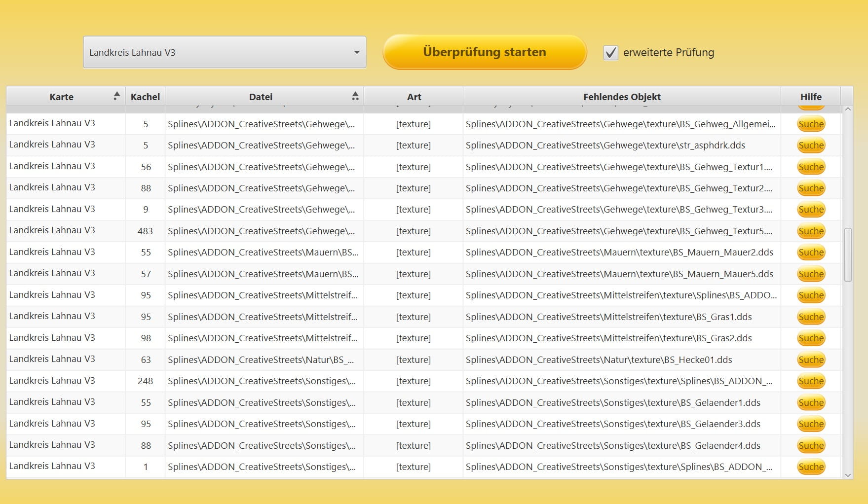This screenshot has width=868, height=504.
Task: Click sort arrow icon in Datei header
Action: point(355,96)
